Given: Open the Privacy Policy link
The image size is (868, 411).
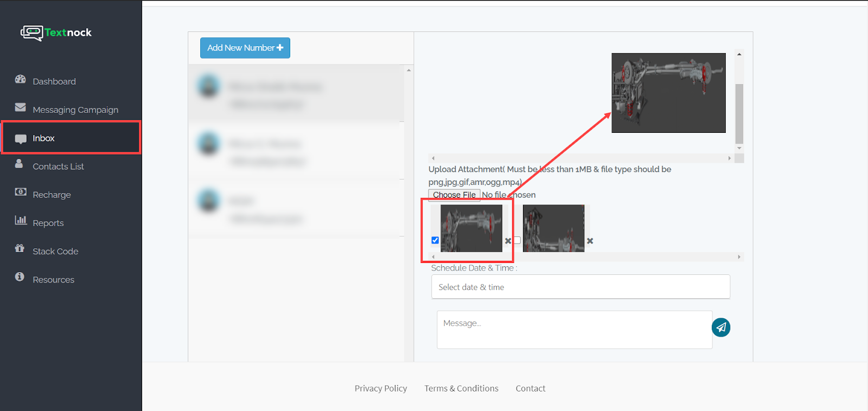Looking at the screenshot, I should point(380,388).
